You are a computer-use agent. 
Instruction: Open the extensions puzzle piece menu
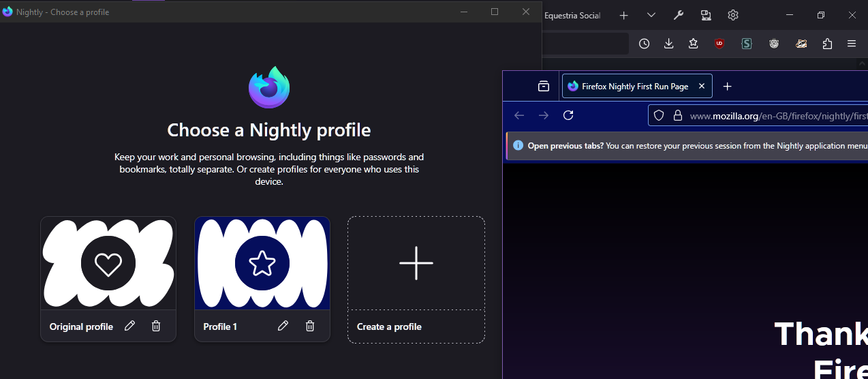point(827,44)
